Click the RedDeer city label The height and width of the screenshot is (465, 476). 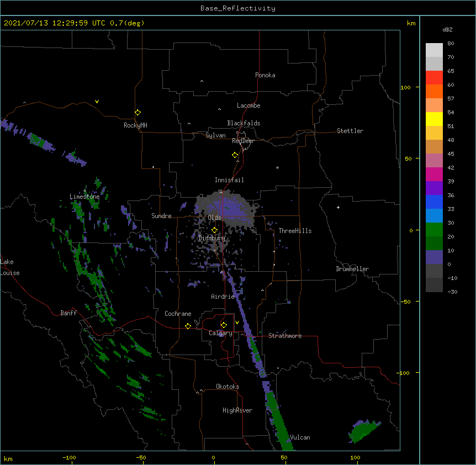tap(243, 141)
